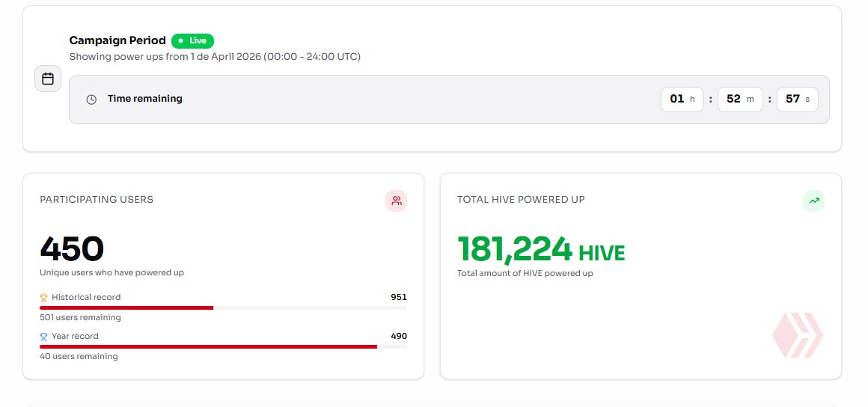This screenshot has height=407, width=868.
Task: Click the Historical record label
Action: pyautogui.click(x=86, y=297)
